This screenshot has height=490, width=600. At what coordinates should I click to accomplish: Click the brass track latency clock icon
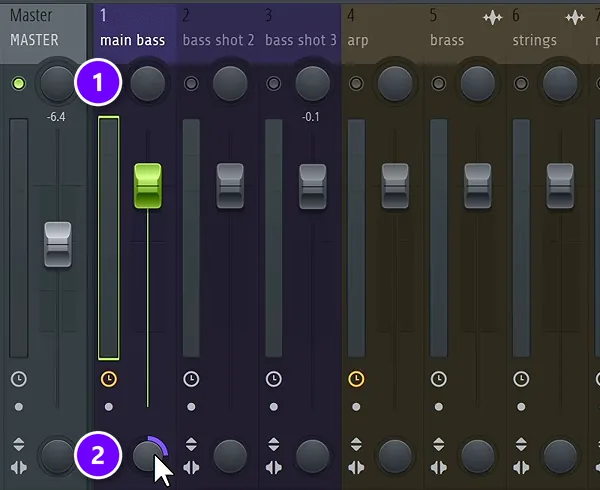439,379
